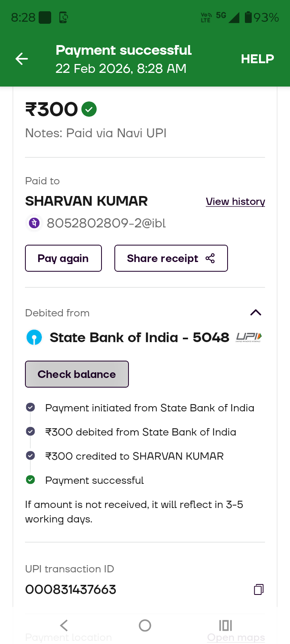Copy the UPI transaction ID
The image size is (290, 644).
point(259,590)
